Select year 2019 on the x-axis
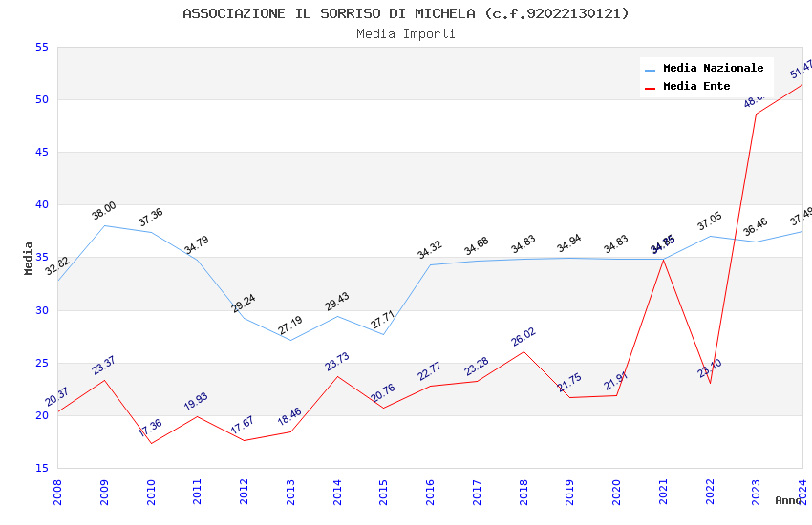Image resolution: width=812 pixels, height=525 pixels. pos(569,492)
